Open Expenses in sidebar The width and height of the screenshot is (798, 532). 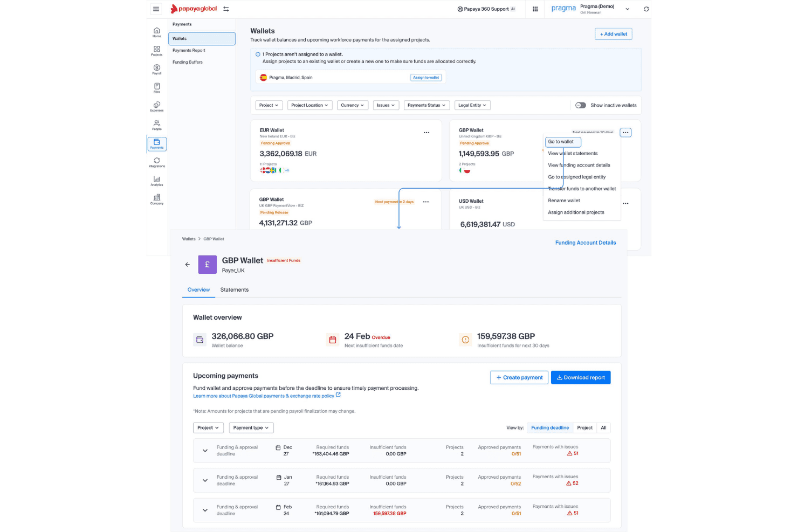click(156, 107)
